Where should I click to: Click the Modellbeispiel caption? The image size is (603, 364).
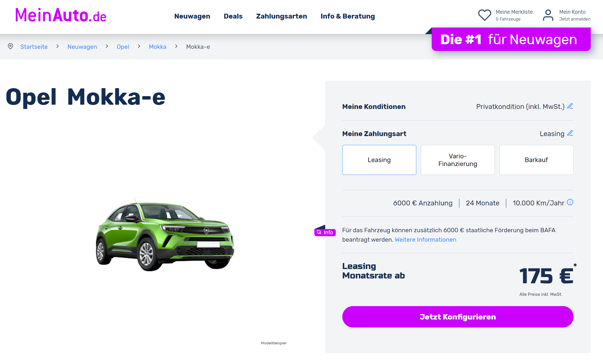click(274, 343)
